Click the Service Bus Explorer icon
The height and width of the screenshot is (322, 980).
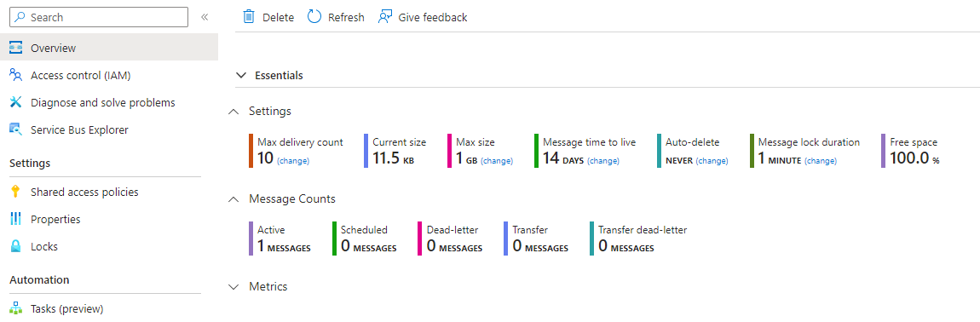16,130
